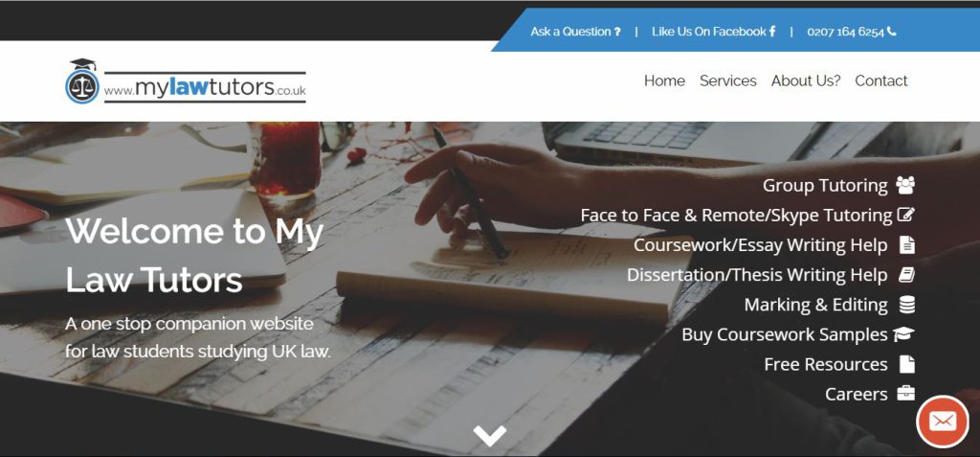This screenshot has width=980, height=457.
Task: Click the Facebook icon in top bar
Action: [772, 31]
